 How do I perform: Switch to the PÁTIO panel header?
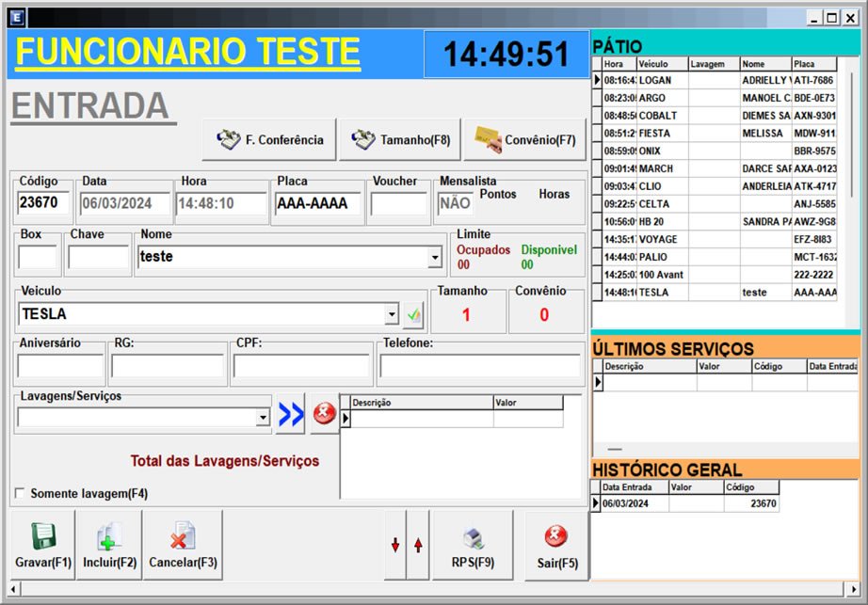(x=617, y=45)
